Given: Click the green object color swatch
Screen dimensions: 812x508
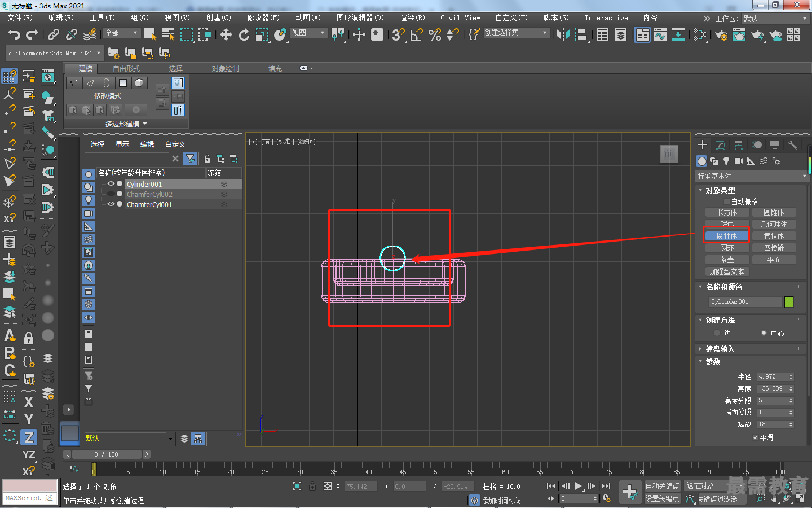Looking at the screenshot, I should [x=789, y=302].
